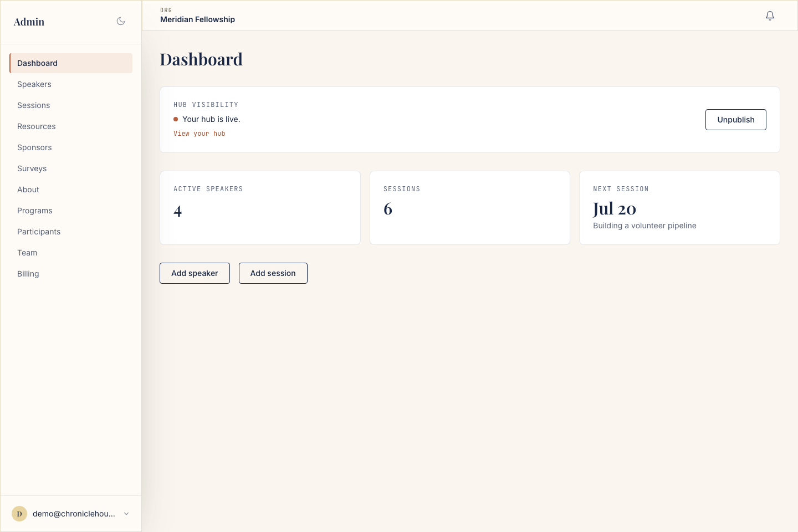Open notifications via the bell icon
The image size is (798, 532).
coord(770,16)
